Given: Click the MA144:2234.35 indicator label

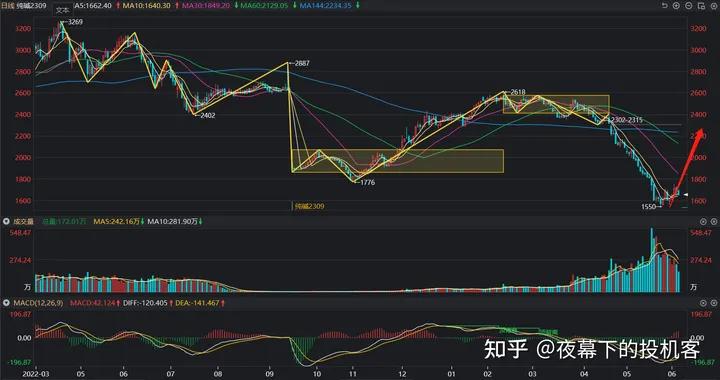Looking at the screenshot, I should tap(325, 6).
